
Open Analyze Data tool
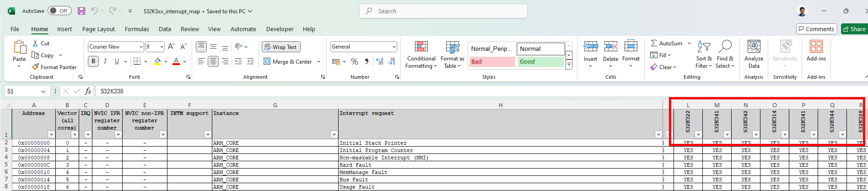click(x=754, y=55)
